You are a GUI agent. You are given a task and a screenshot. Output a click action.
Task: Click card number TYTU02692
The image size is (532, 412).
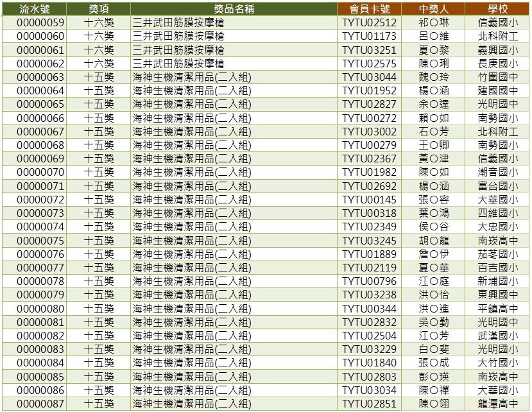(x=369, y=186)
